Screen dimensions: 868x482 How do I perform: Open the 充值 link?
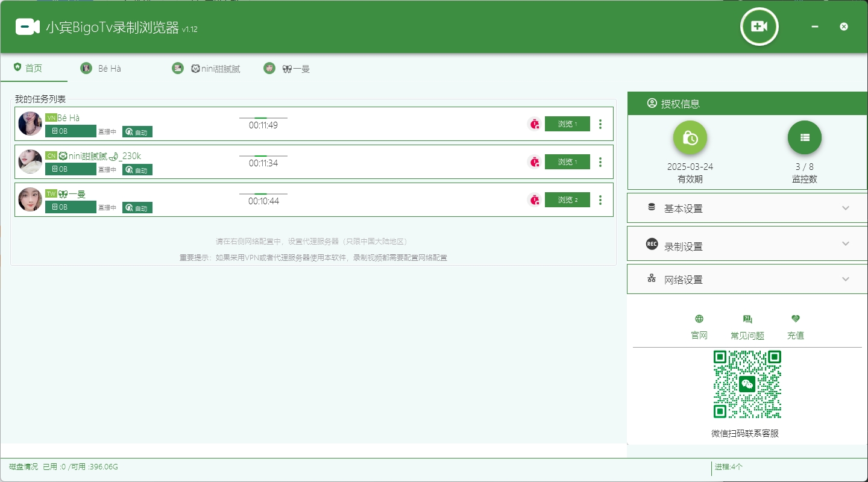click(796, 336)
